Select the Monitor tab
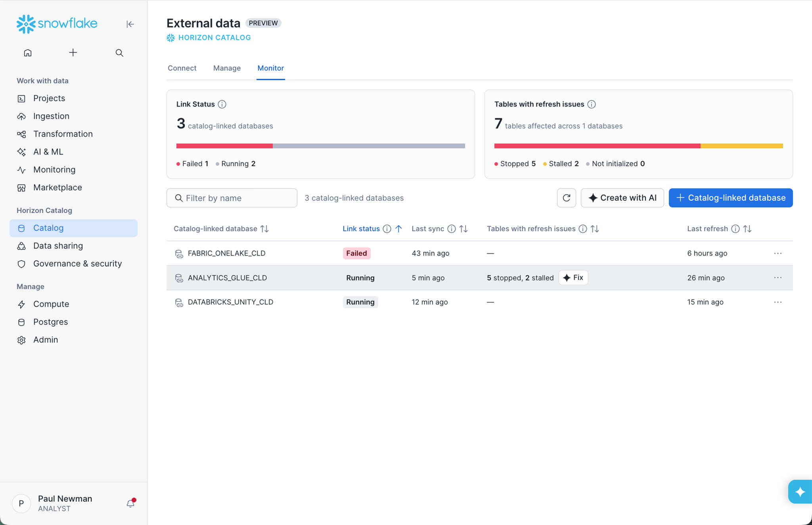The height and width of the screenshot is (525, 812). [x=271, y=68]
